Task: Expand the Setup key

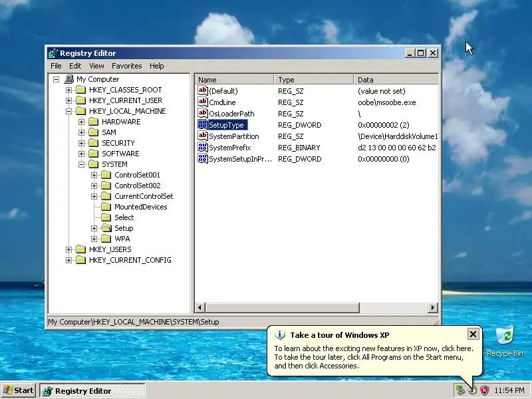Action: click(94, 228)
